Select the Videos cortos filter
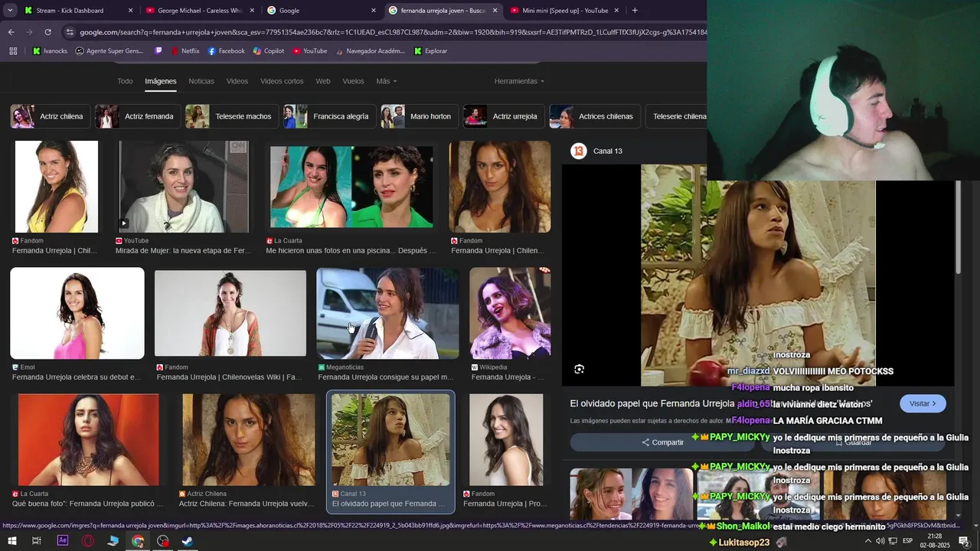Image resolution: width=980 pixels, height=551 pixels. click(x=282, y=81)
